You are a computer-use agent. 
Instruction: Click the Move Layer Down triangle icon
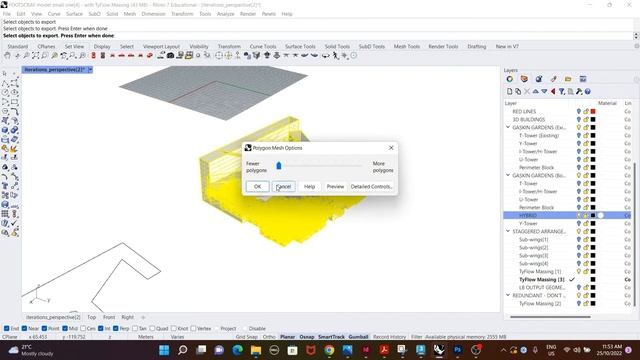pos(544,91)
